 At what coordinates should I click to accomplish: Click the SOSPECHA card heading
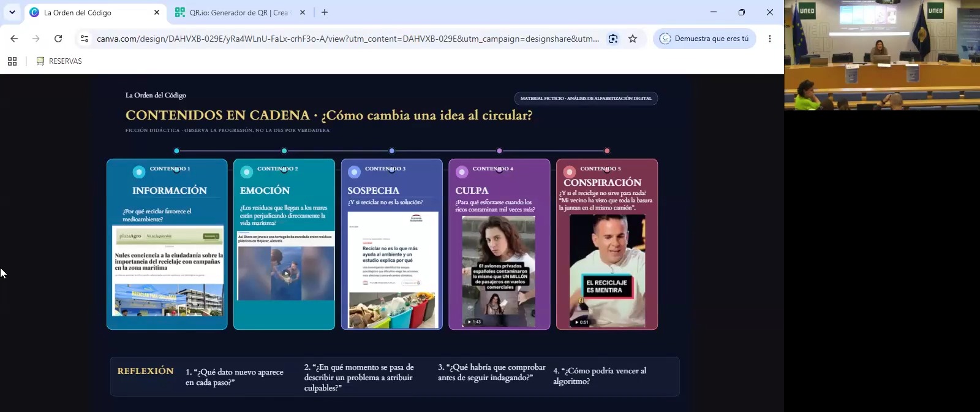point(373,191)
